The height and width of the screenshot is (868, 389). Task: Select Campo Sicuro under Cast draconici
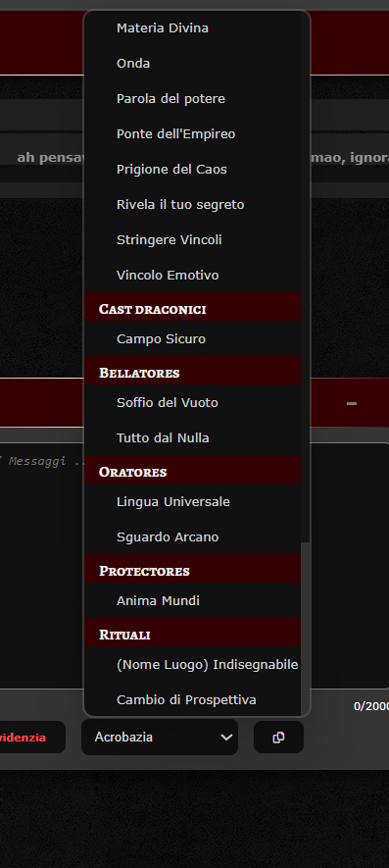tap(193, 338)
